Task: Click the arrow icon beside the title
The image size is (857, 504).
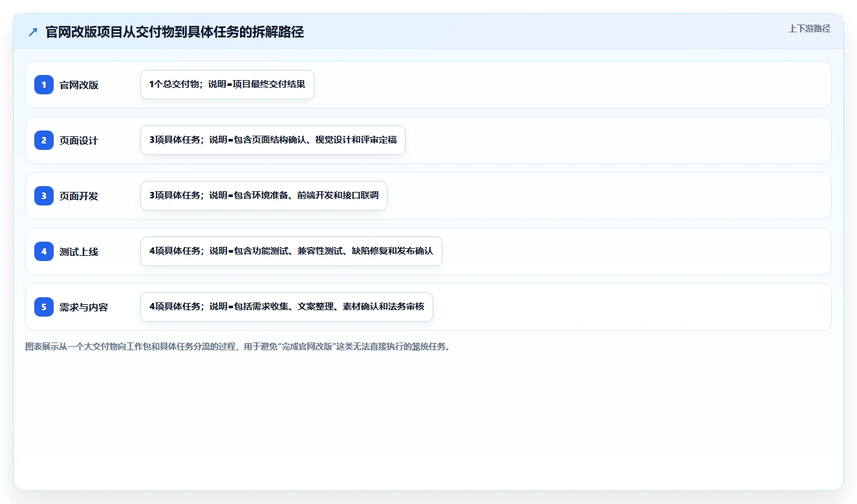Action: [33, 32]
